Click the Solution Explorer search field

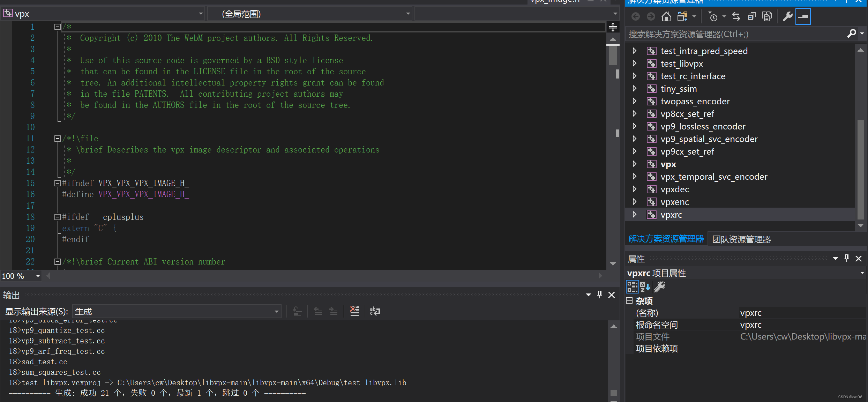(x=733, y=34)
